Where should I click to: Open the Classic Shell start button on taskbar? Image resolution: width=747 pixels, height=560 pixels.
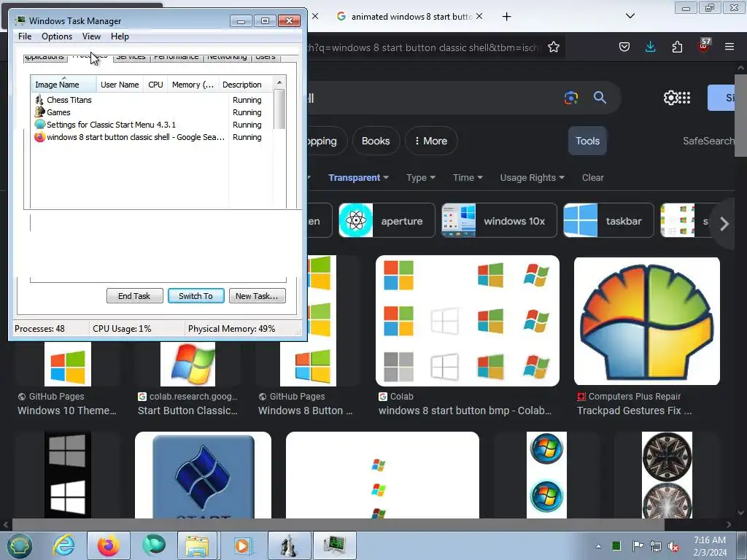[19, 545]
